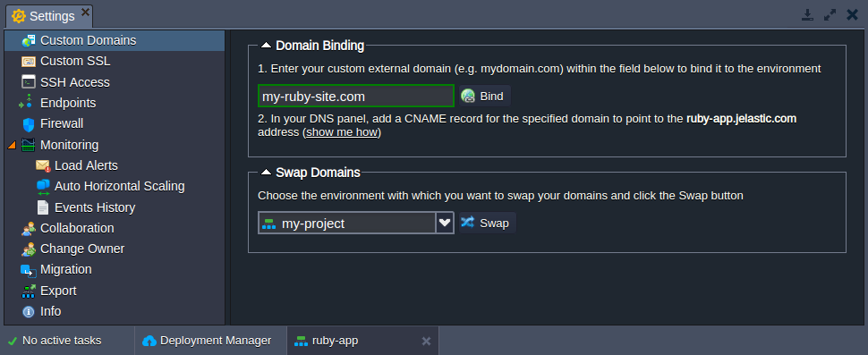This screenshot has height=355, width=868.
Task: Switch to the ruby-app tab
Action: coord(362,341)
